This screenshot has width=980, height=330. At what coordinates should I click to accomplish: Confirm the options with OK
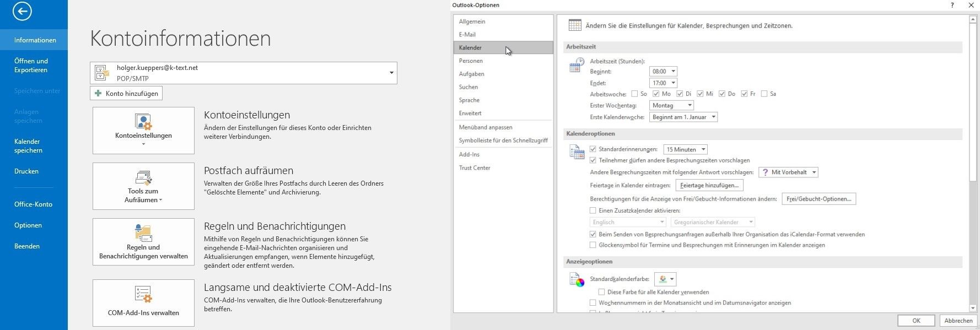pos(916,321)
